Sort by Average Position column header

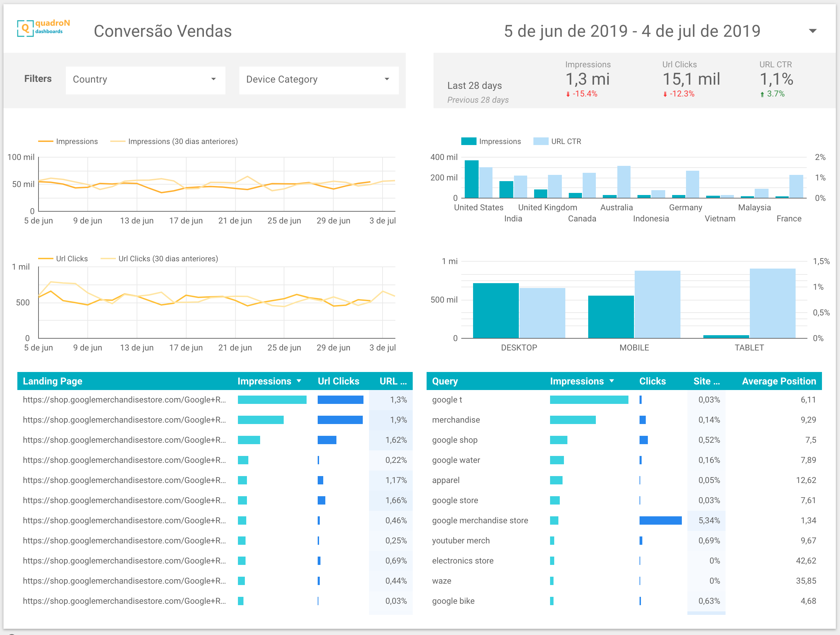coord(779,381)
